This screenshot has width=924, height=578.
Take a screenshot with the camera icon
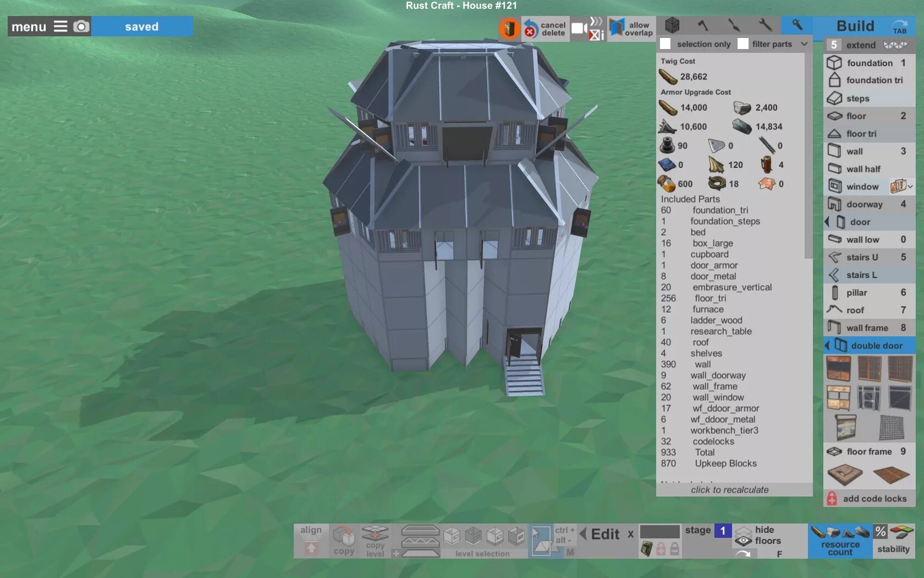click(81, 26)
